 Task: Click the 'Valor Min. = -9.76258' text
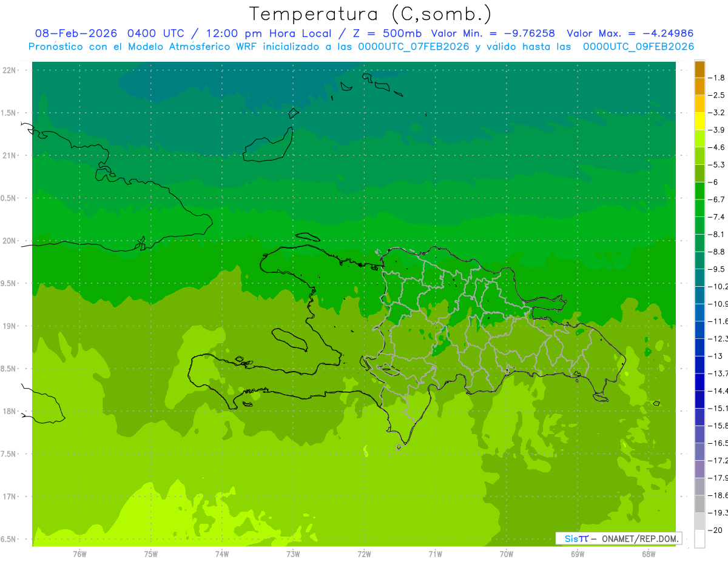pyautogui.click(x=493, y=33)
